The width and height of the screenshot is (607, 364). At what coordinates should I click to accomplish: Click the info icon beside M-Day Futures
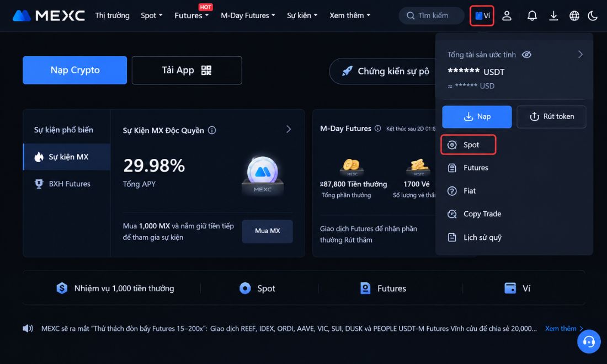377,129
